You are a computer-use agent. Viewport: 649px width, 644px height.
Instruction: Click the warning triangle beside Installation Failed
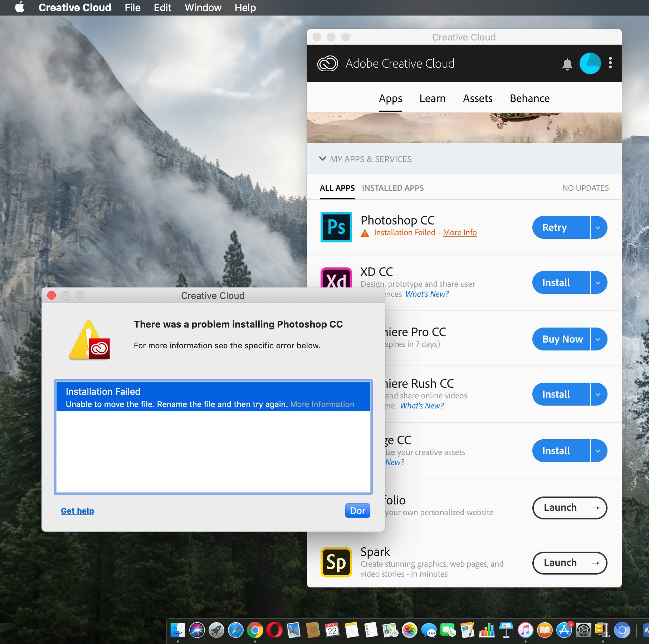(x=365, y=233)
